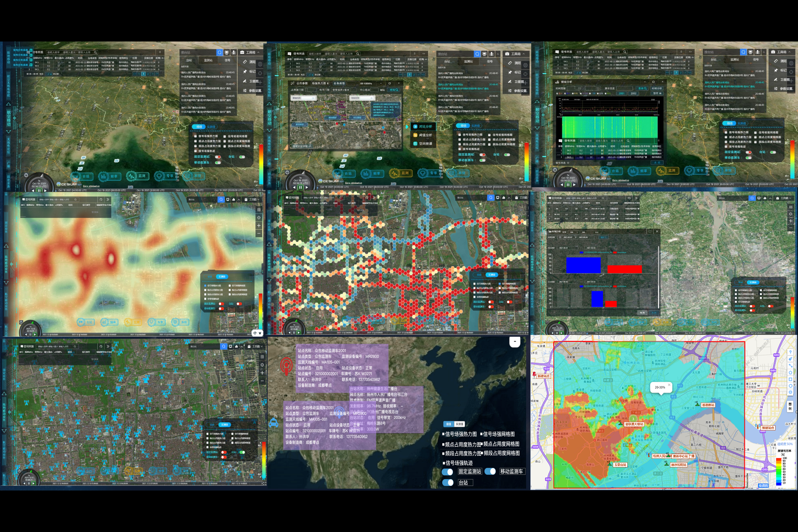
Task: Click zoom-in plus icon in heatmap view
Action: (x=259, y=226)
